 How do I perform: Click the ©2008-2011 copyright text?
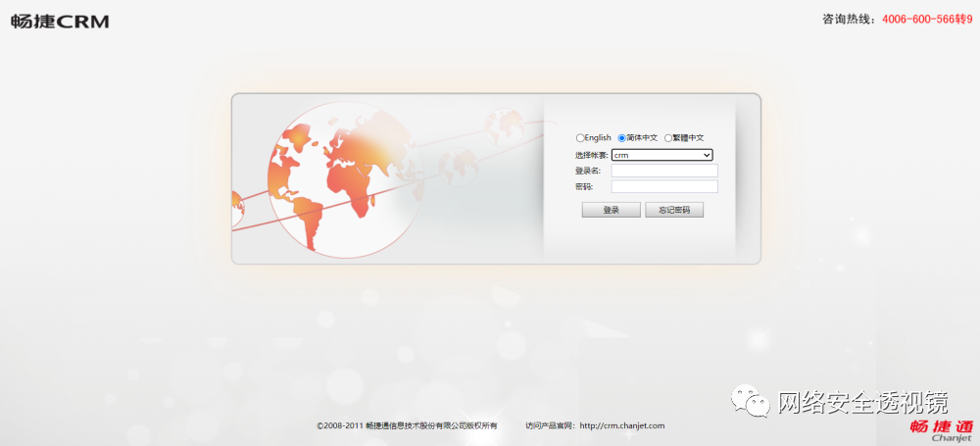point(407,426)
